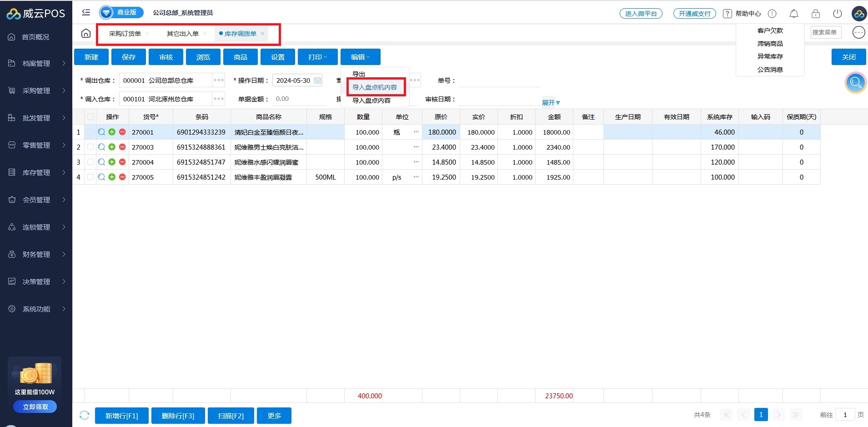Tick the checkbox for row 1
868x427 pixels.
tap(90, 132)
